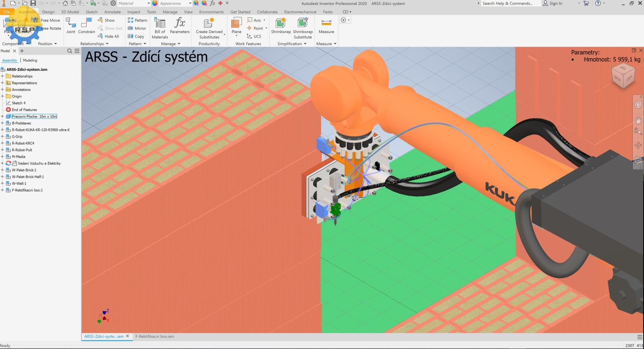This screenshot has height=349, width=644.
Task: Select R-Robot-KUKA-KR-120-R3900-ultra-K in model tree
Action: pos(41,130)
